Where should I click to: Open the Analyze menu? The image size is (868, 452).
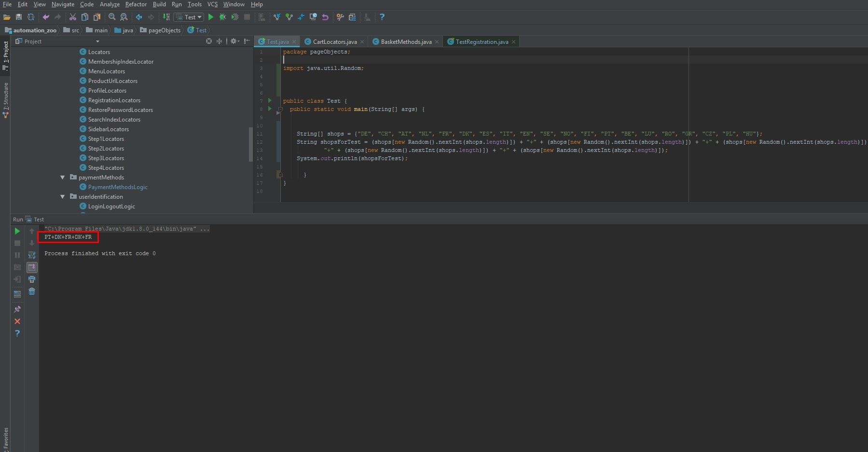[110, 4]
